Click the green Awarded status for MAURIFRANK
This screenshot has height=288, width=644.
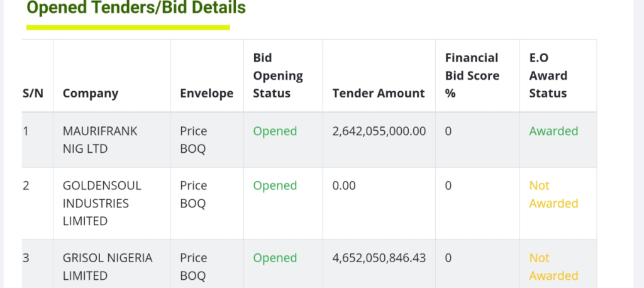(553, 131)
